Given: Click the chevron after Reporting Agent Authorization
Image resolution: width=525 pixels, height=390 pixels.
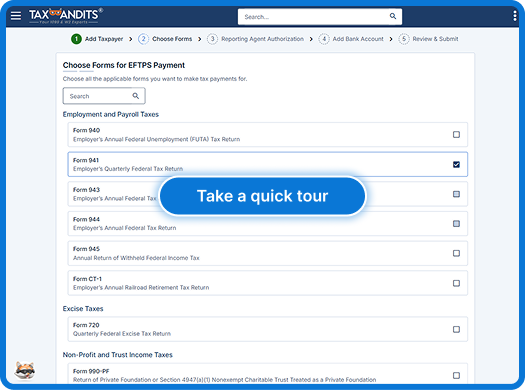Looking at the screenshot, I should point(311,39).
